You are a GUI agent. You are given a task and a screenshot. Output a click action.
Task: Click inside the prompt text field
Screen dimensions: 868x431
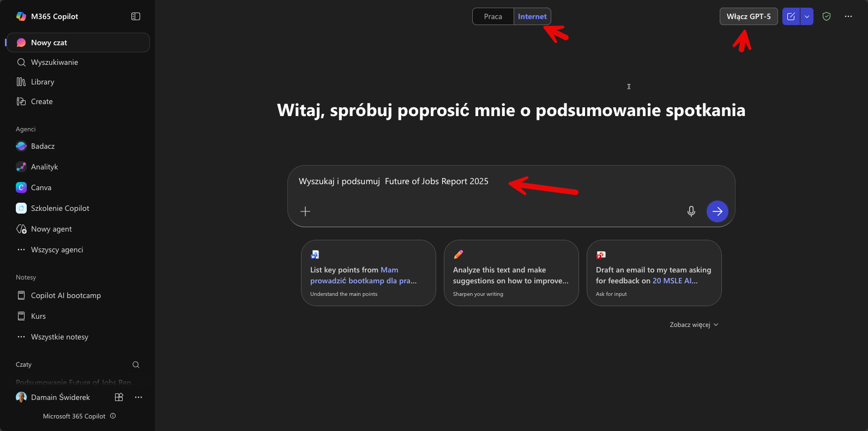tap(511, 181)
